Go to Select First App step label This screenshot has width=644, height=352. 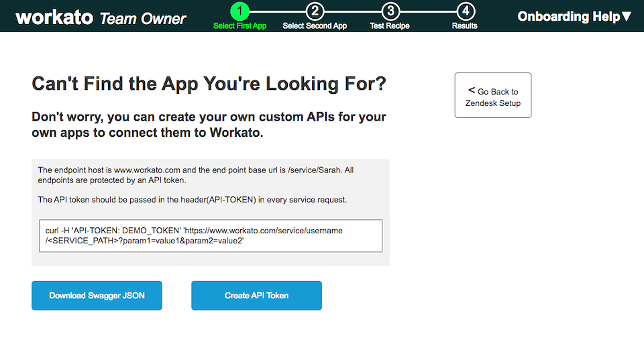[240, 26]
